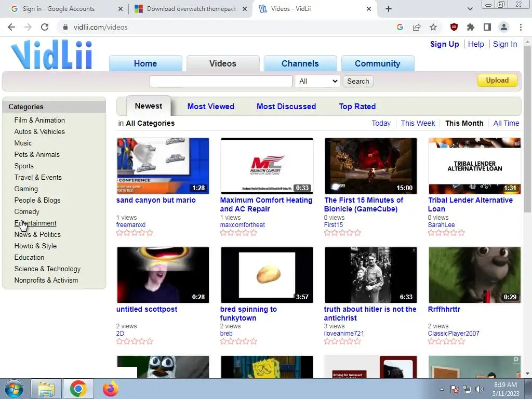Screen dimensions: 532x399
Task: Open the tab search chevron
Action: coord(470,9)
